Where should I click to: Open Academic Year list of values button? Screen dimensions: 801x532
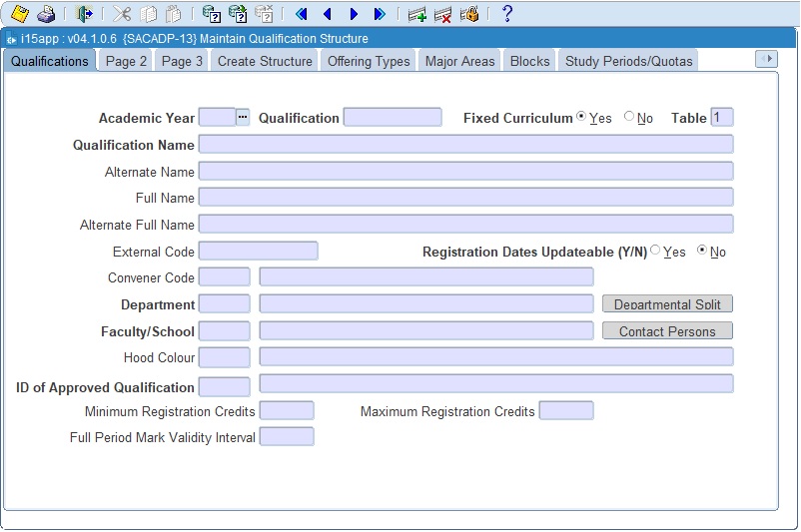click(243, 117)
